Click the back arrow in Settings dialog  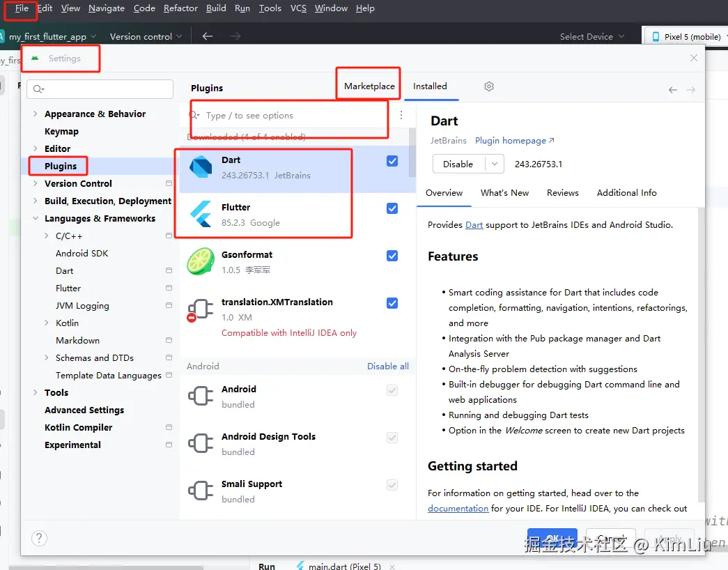coord(673,90)
